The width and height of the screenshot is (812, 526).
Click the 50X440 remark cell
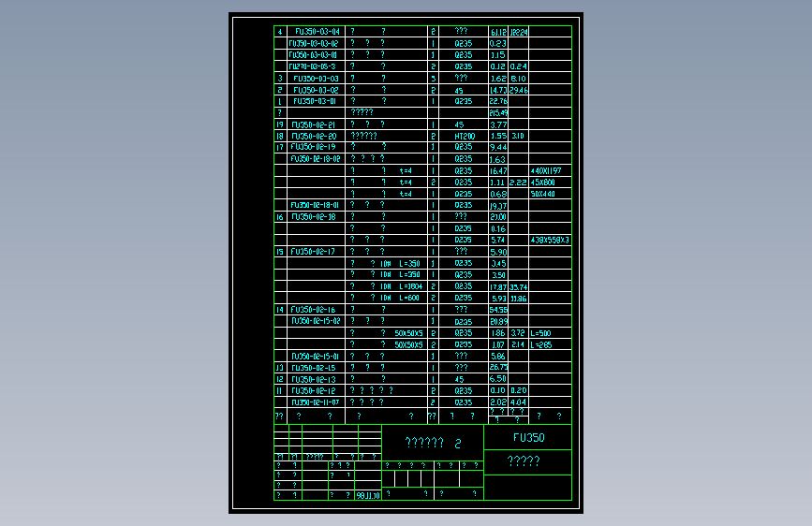click(542, 194)
